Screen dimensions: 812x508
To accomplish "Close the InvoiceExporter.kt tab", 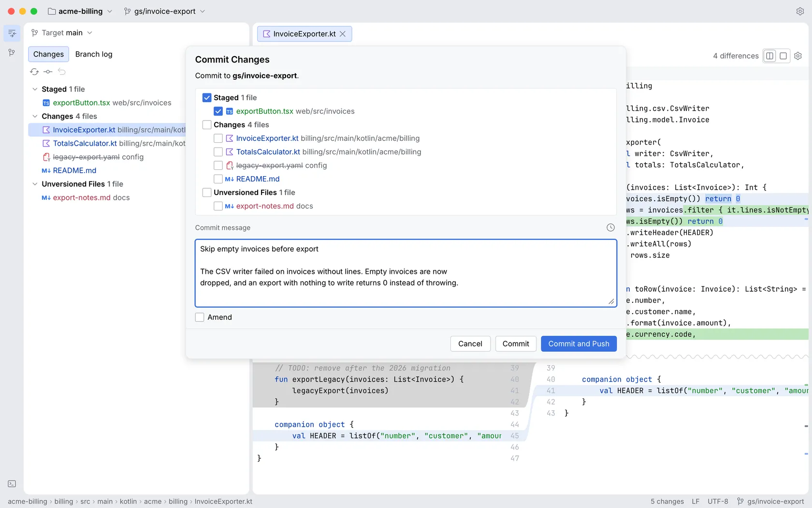I will tap(343, 34).
